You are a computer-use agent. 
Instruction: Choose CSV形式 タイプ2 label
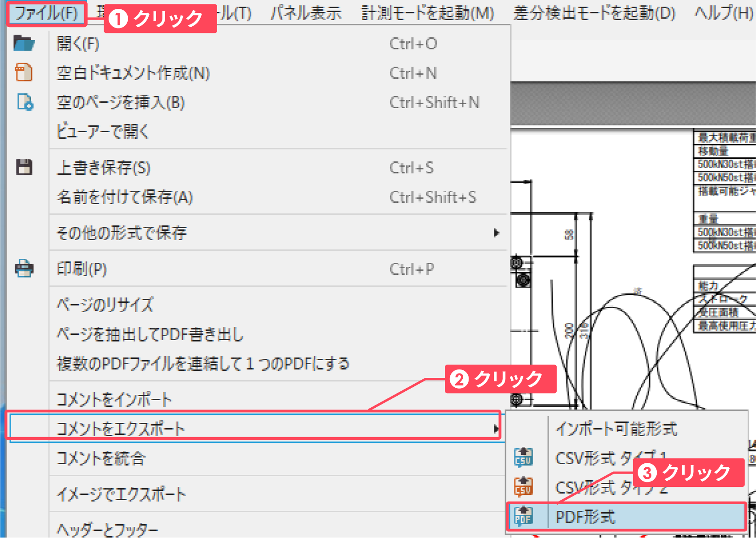(612, 487)
